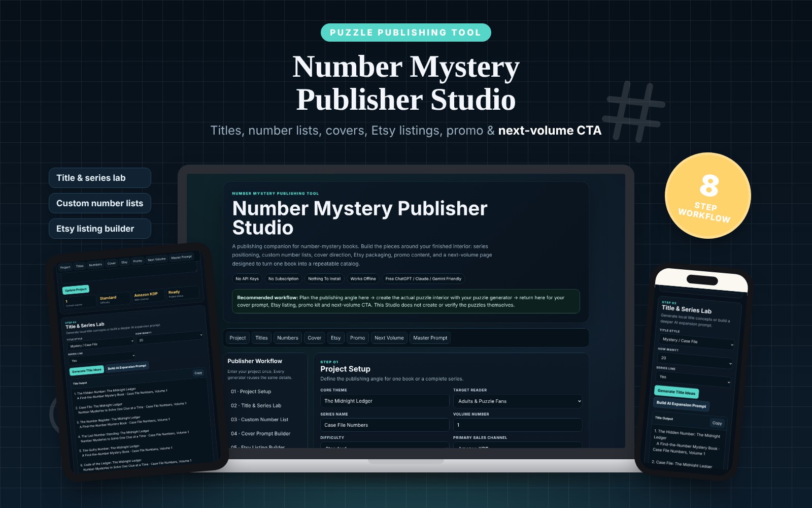Image resolution: width=812 pixels, height=508 pixels.
Task: Select Master Prompt tab on laptop screen
Action: tap(430, 338)
